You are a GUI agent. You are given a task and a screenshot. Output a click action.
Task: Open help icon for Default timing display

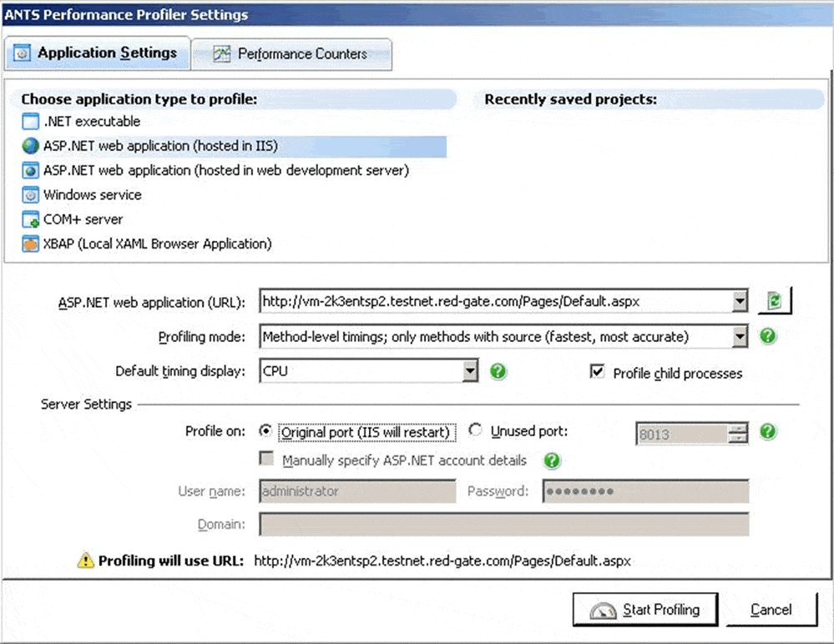pyautogui.click(x=498, y=371)
